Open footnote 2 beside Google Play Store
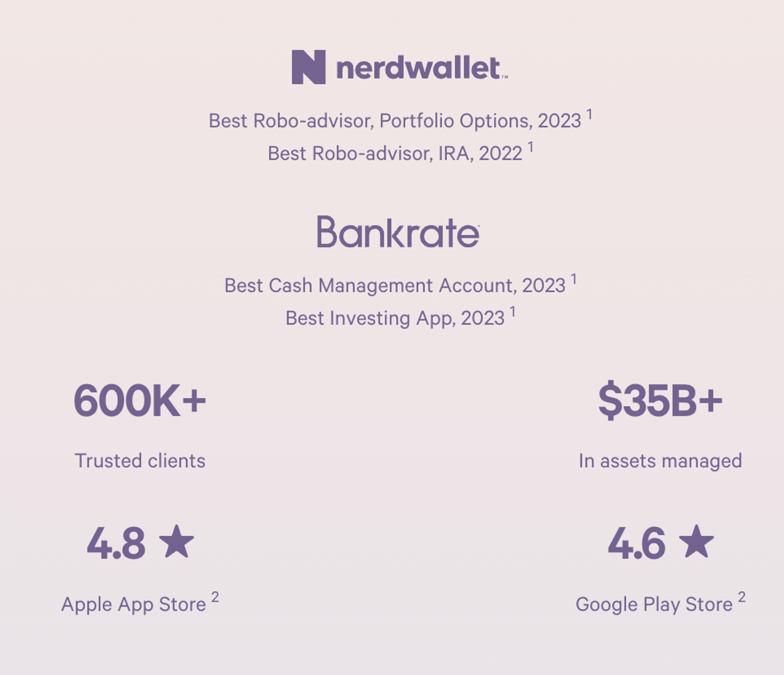The image size is (784, 675). point(741,597)
